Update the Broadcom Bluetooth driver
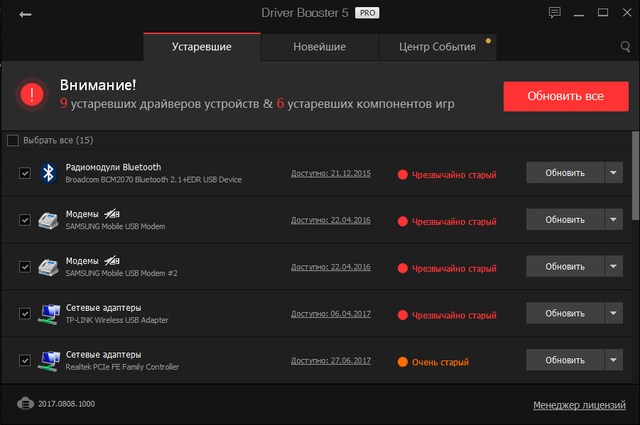 pos(565,173)
